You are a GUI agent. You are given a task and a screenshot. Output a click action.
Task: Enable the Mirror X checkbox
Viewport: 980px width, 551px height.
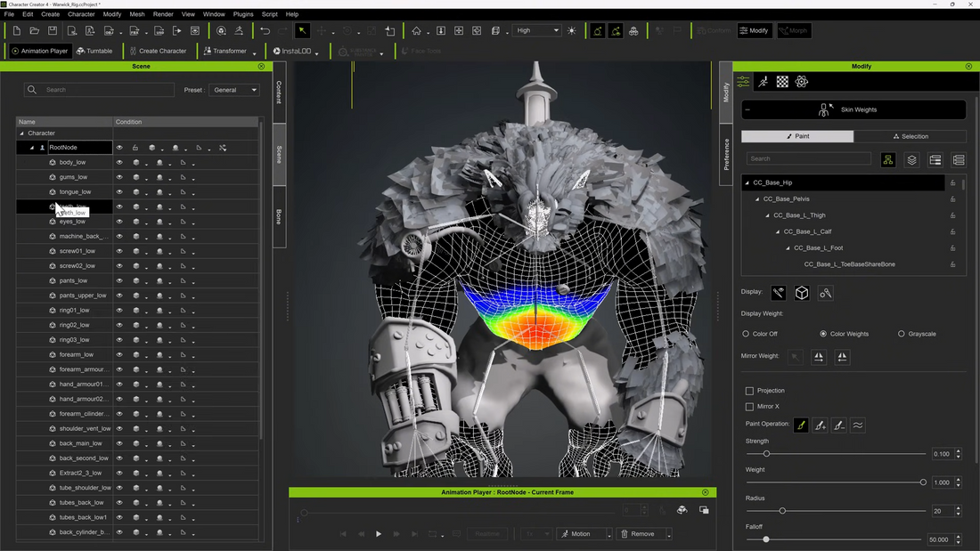click(x=749, y=407)
